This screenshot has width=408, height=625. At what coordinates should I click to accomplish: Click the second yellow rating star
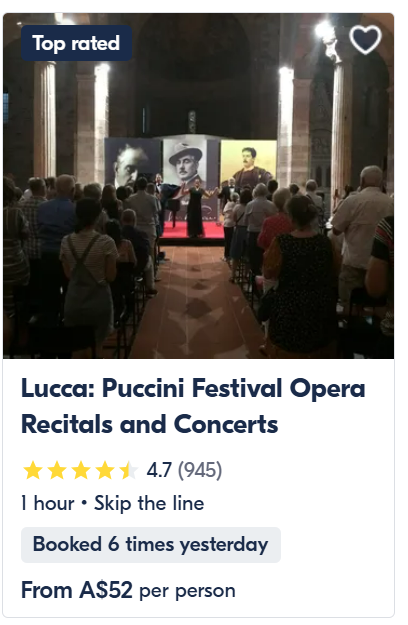pyautogui.click(x=57, y=470)
